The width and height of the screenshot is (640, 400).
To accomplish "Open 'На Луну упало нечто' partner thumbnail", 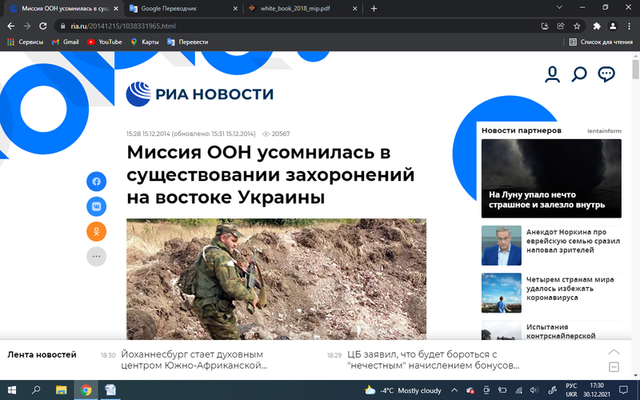I will pyautogui.click(x=552, y=176).
